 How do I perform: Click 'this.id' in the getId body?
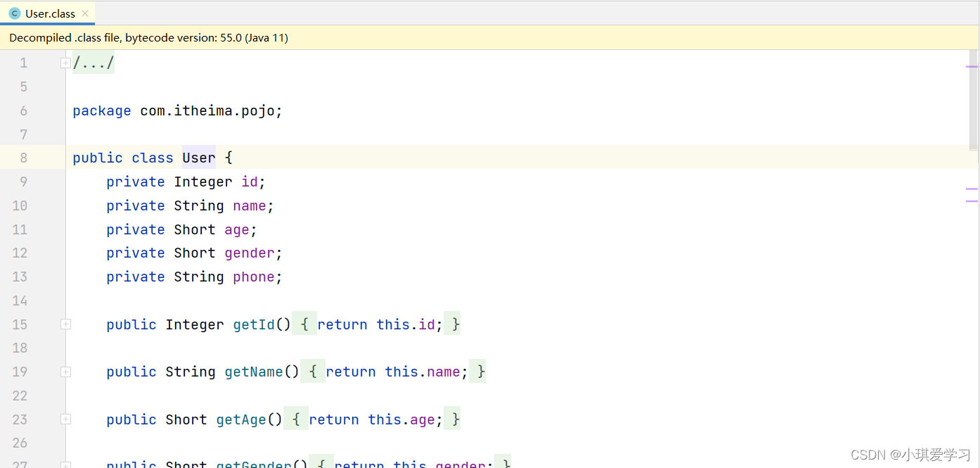(x=406, y=324)
